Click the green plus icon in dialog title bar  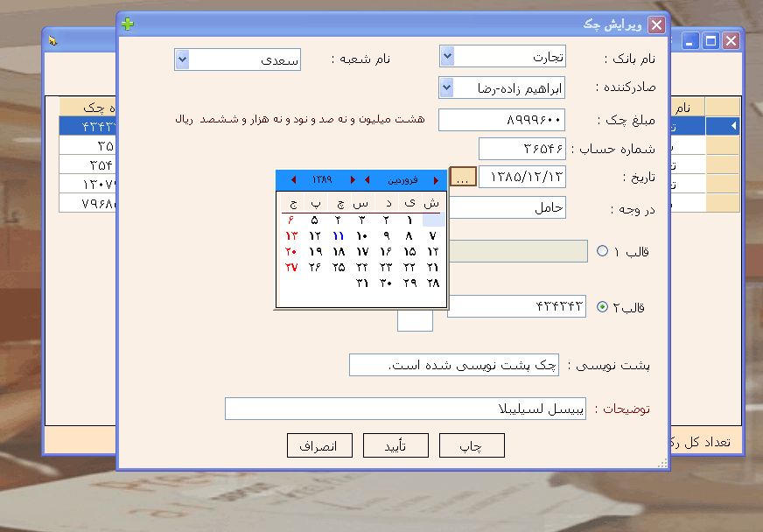coord(128,24)
